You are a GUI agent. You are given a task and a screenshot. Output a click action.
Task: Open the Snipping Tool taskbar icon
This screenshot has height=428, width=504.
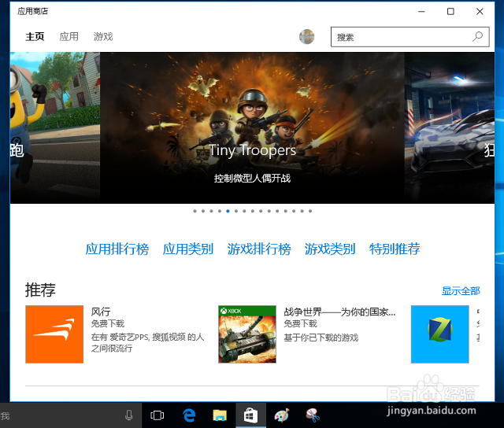pyautogui.click(x=313, y=415)
